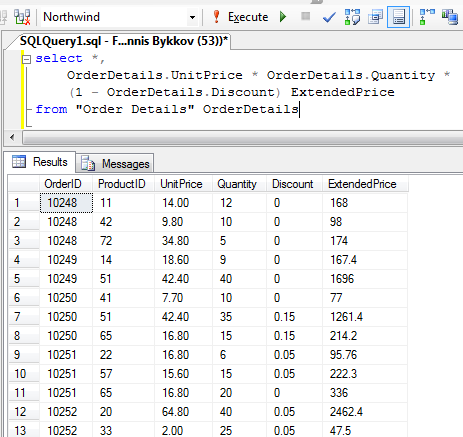Screen dimensions: 463x437
Task: Click the Cancel Executing Query stop icon
Action: (305, 16)
